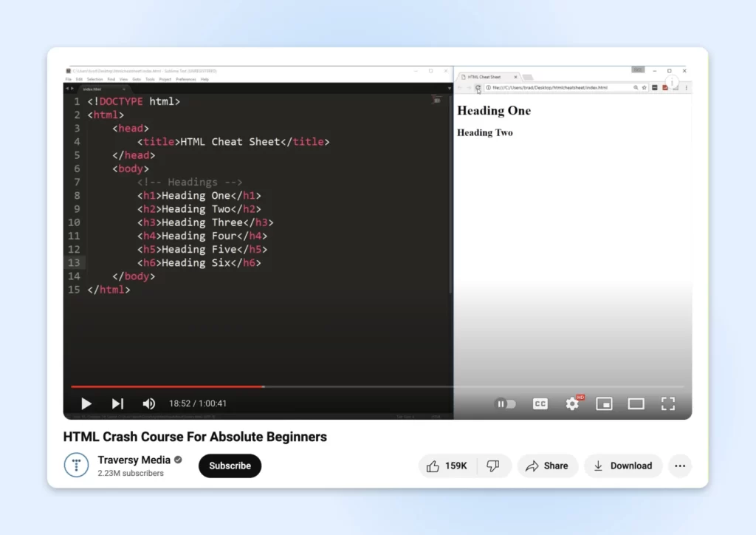Open the Sublime tab list dropdown arrow
Screen dimensions: 756x535
tap(450, 89)
